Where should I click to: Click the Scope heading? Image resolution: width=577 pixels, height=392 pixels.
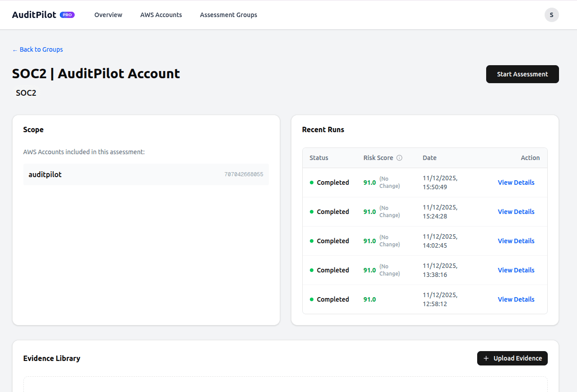[x=33, y=129]
